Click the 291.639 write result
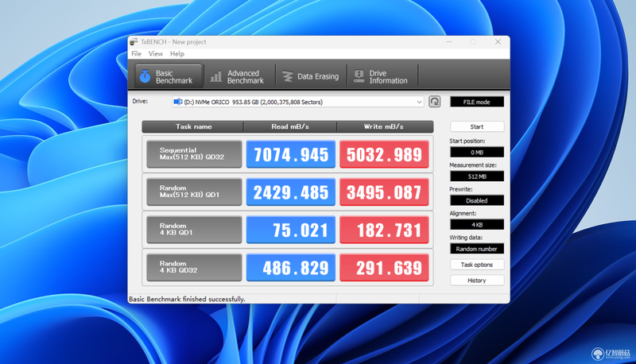 pos(384,267)
